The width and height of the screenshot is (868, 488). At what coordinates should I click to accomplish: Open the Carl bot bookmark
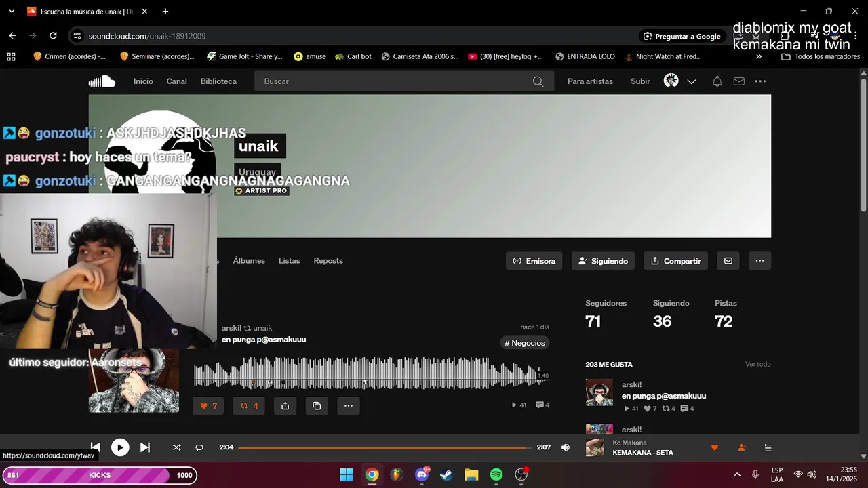[353, 57]
